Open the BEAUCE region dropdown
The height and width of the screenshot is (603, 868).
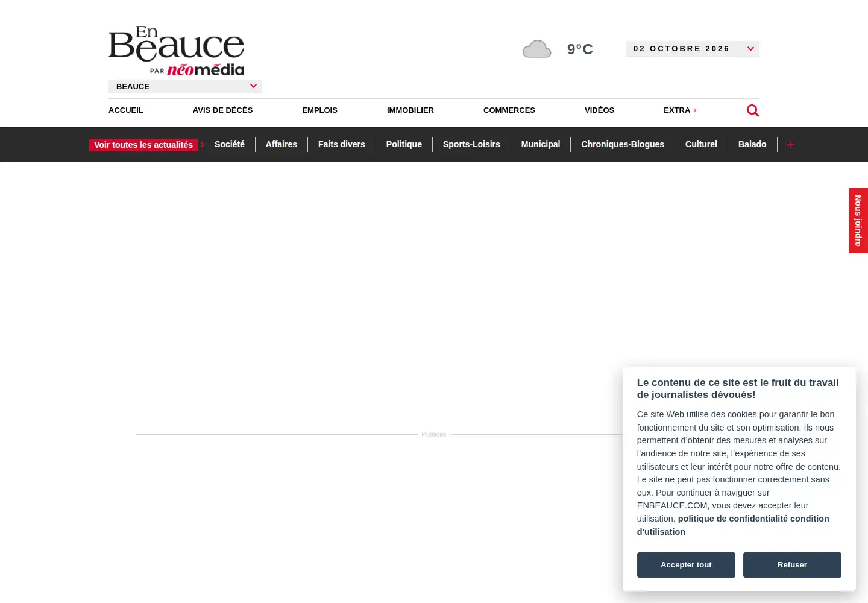pyautogui.click(x=185, y=86)
